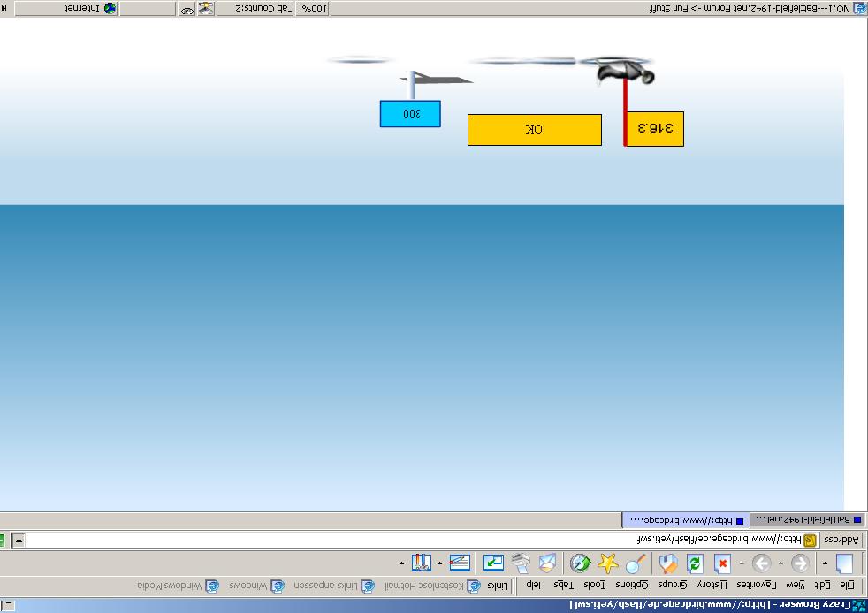Click the yellow OK button in the game

[534, 129]
